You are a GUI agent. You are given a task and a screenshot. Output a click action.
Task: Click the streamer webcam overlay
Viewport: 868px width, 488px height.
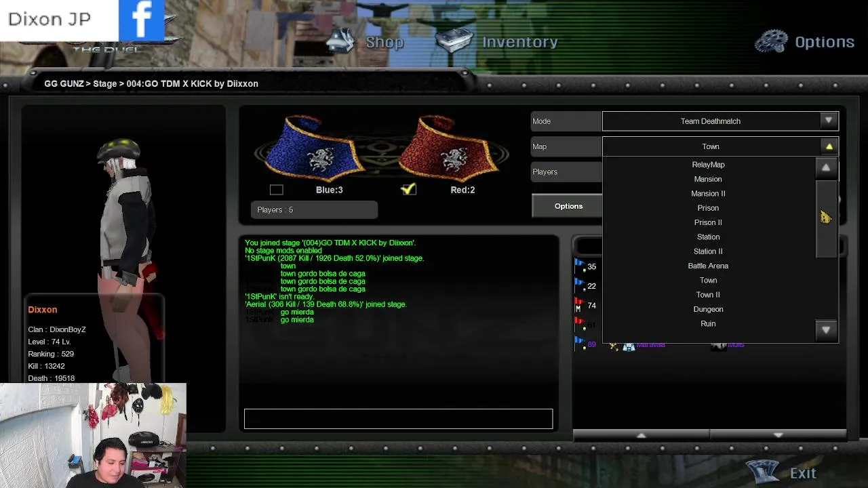pyautogui.click(x=93, y=435)
